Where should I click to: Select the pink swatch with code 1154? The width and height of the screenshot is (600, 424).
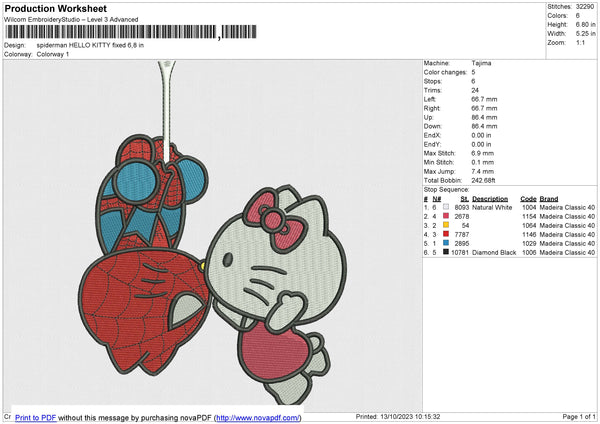tap(446, 216)
